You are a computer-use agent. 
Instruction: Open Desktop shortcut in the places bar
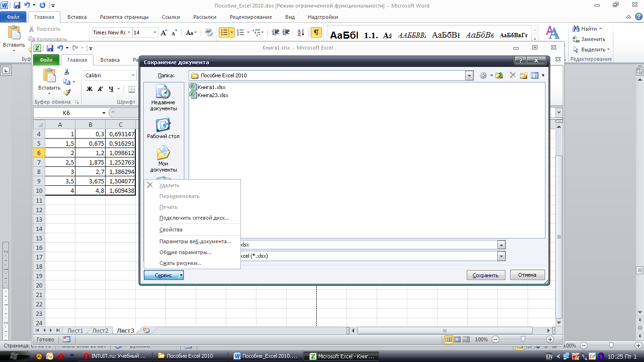164,128
